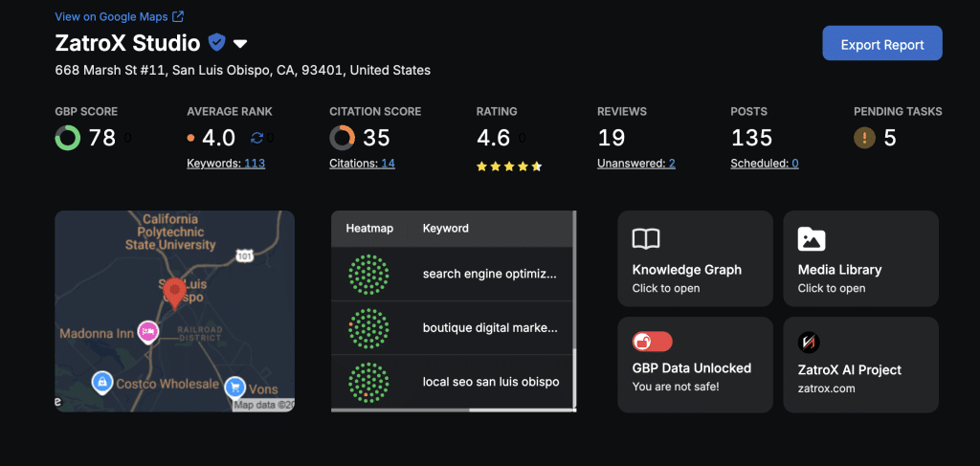Click the pending tasks count 5
Screen dimensions: 980x466
890,138
